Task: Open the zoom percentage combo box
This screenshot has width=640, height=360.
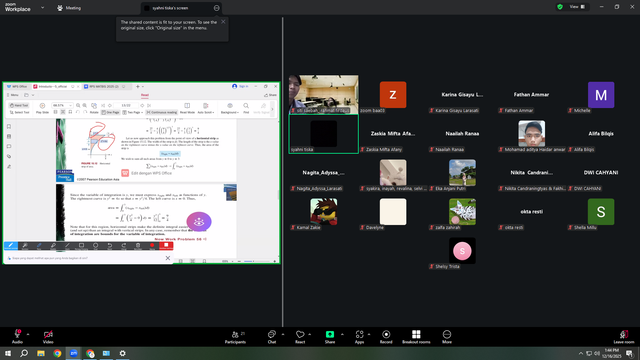Action: (62, 105)
